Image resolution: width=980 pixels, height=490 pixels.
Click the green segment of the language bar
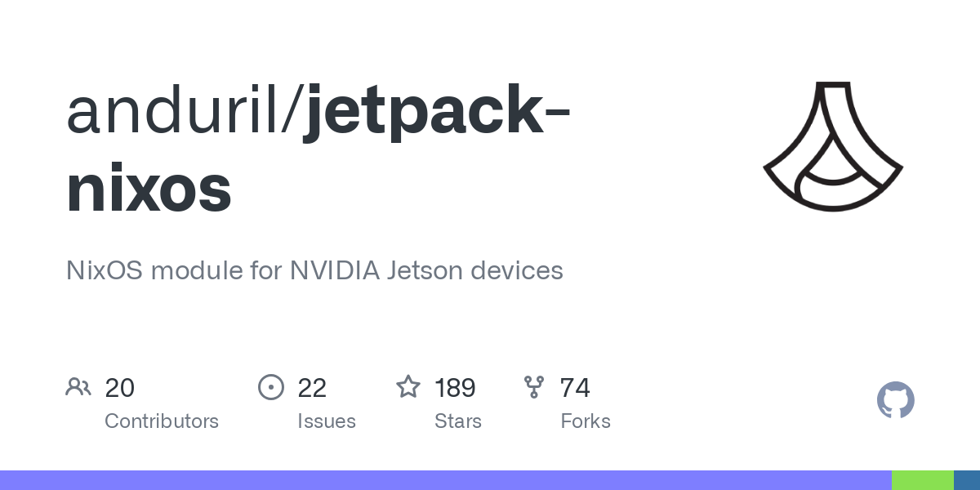click(x=922, y=480)
